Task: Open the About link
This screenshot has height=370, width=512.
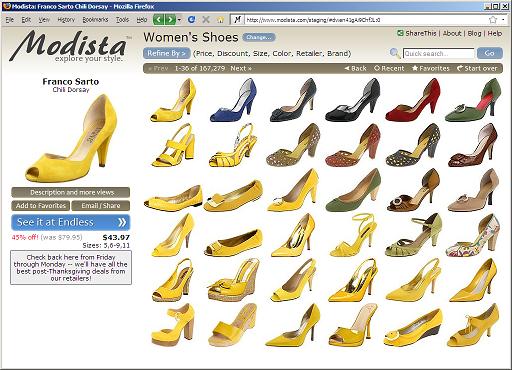Action: 452,33
